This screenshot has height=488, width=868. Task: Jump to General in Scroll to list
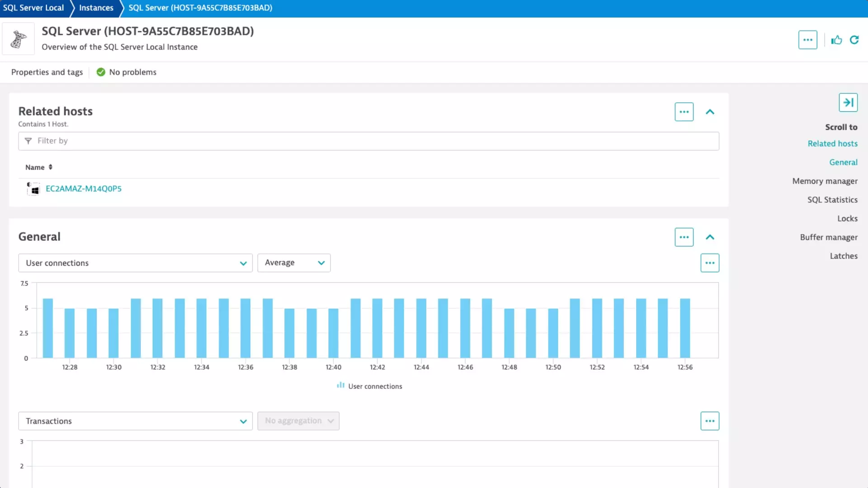pyautogui.click(x=843, y=162)
